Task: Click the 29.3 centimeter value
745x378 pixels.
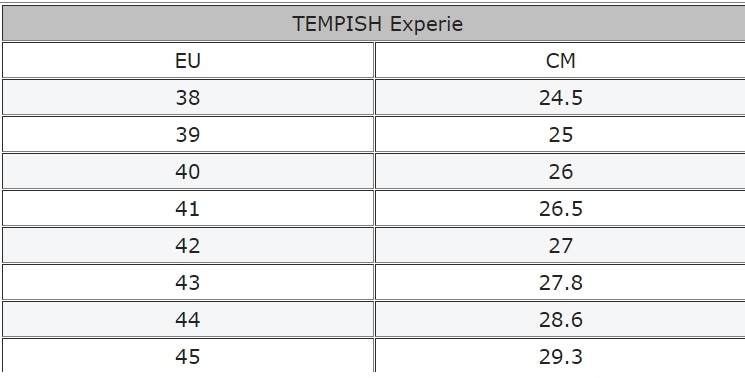Action: click(561, 357)
